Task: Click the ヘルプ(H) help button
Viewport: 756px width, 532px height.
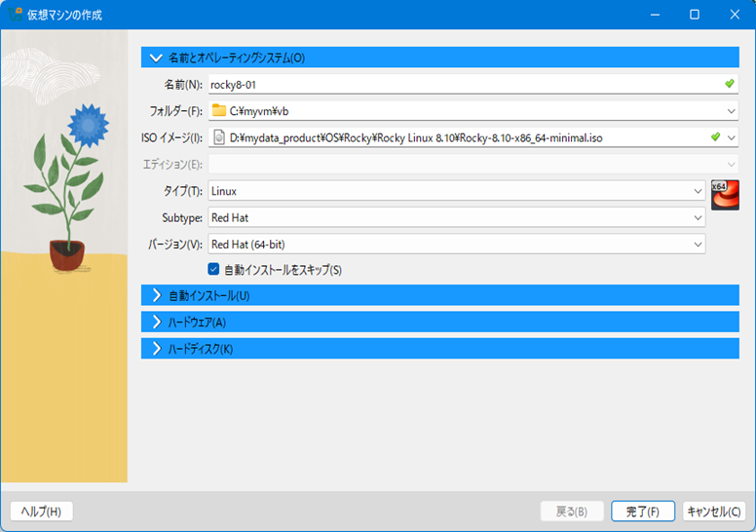Action: click(42, 512)
